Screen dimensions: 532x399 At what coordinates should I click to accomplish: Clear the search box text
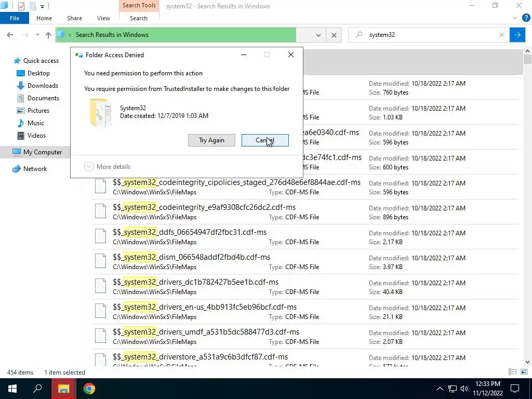502,35
